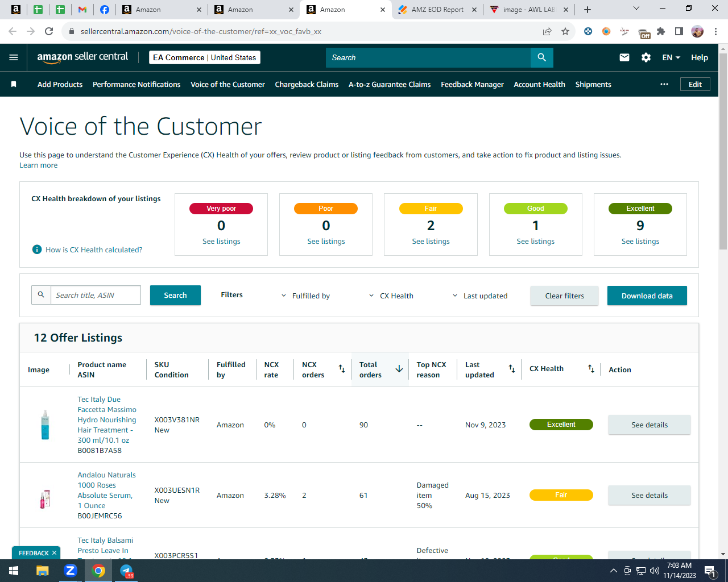Image resolution: width=728 pixels, height=582 pixels.
Task: Open Telegram from the taskbar
Action: [126, 571]
